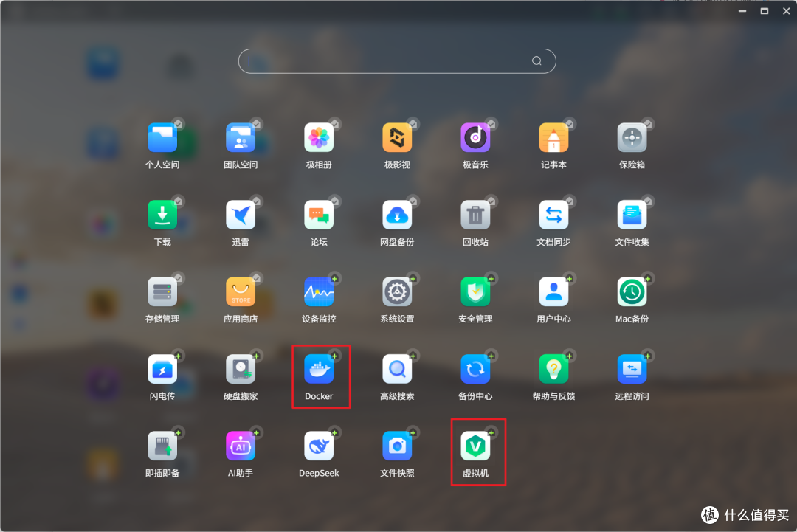The image size is (797, 532).
Task: Open the 保险箱 safe box
Action: 632,138
